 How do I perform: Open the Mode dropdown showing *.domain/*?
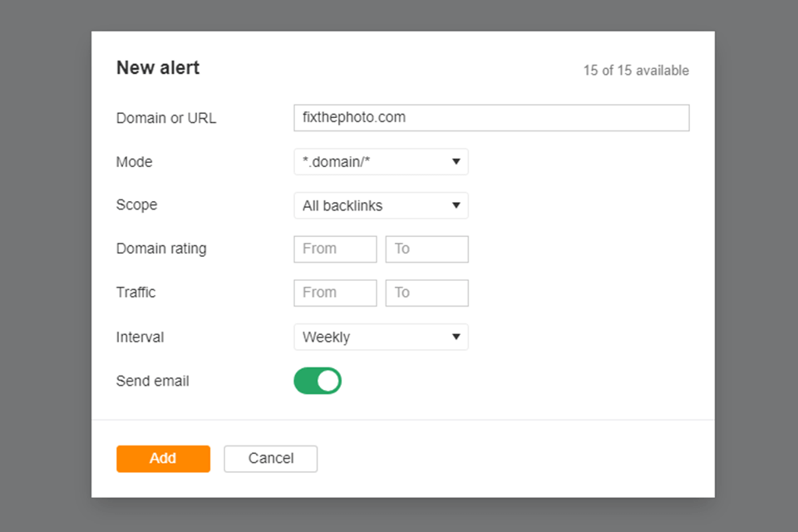click(x=381, y=162)
